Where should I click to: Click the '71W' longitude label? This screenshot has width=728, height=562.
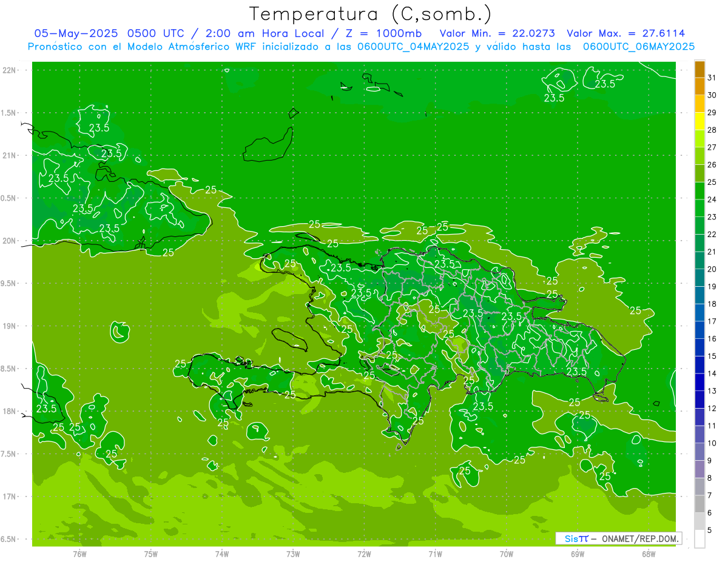point(435,554)
